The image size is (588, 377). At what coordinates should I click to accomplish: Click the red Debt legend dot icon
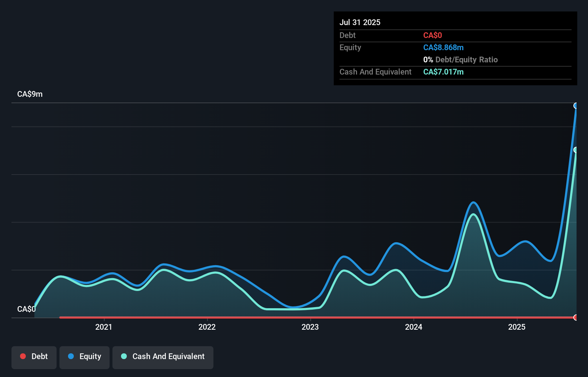pyautogui.click(x=23, y=356)
